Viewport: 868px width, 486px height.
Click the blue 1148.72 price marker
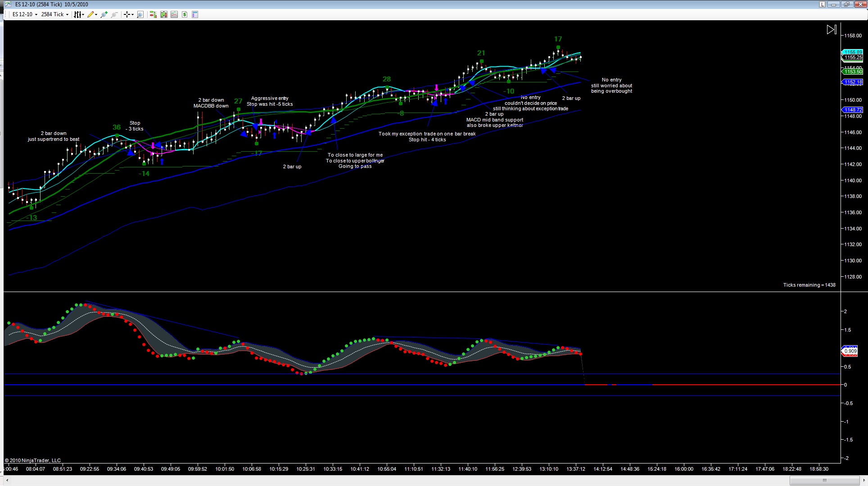[853, 110]
